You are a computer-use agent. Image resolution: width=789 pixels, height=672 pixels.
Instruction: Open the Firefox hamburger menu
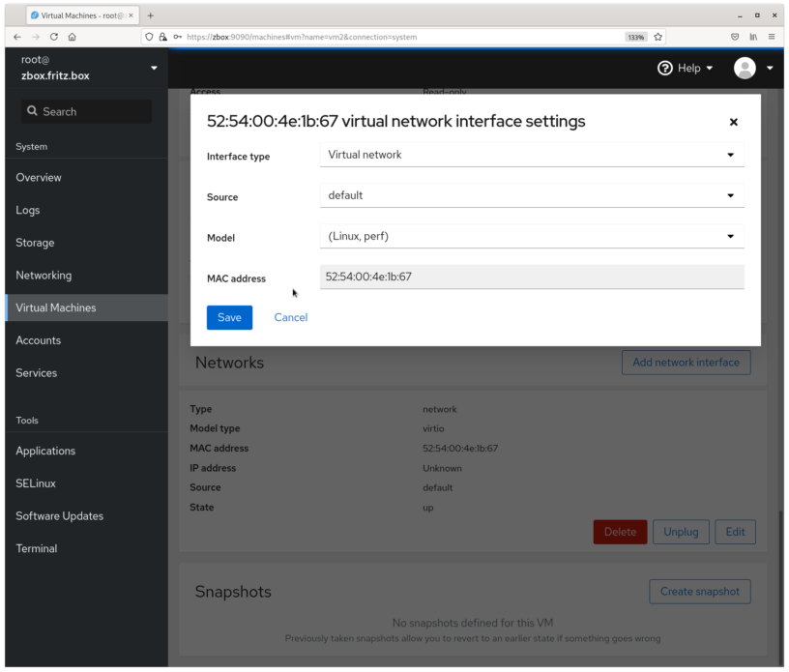(771, 37)
